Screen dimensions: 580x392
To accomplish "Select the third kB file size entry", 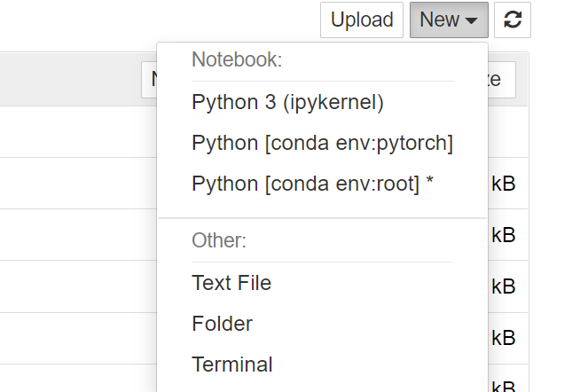I will 504,286.
